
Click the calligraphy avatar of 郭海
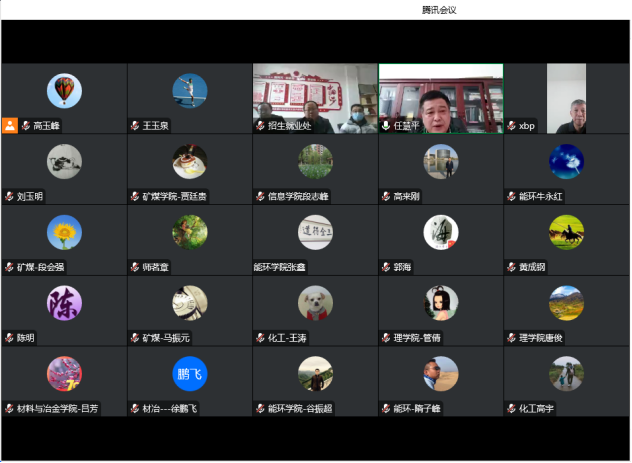pos(441,232)
